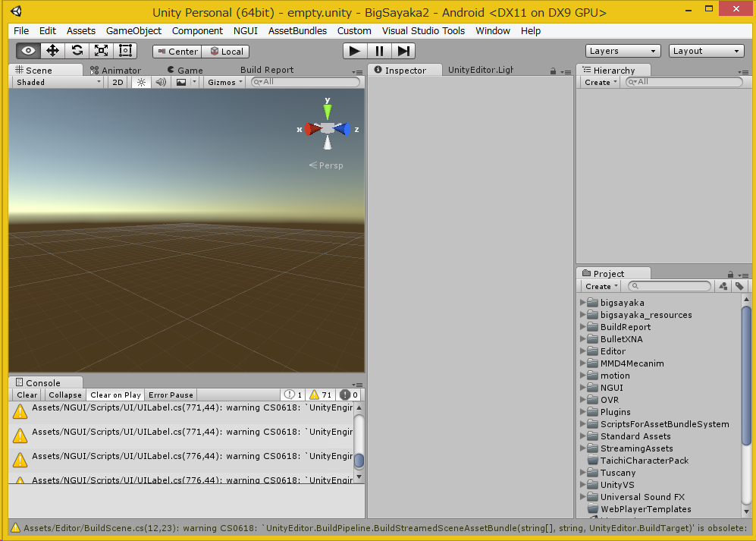Open the Visual Studio Tools menu
The image size is (756, 541).
(x=423, y=31)
